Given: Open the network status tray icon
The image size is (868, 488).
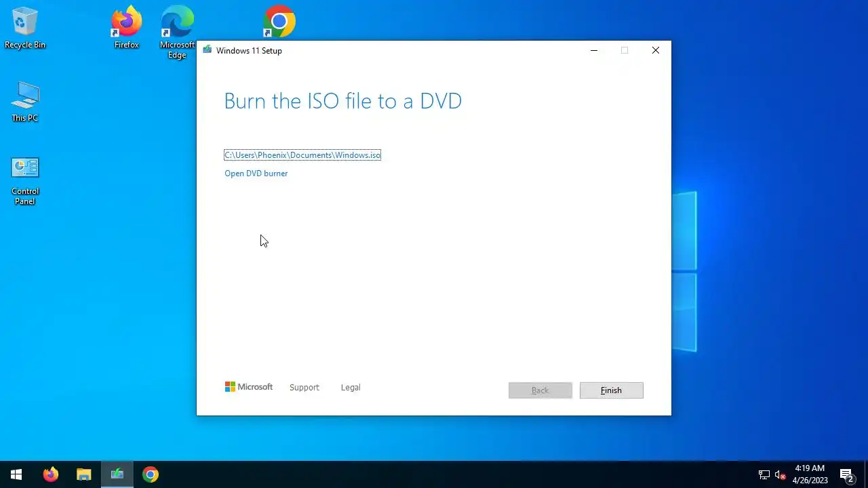Looking at the screenshot, I should point(764,474).
